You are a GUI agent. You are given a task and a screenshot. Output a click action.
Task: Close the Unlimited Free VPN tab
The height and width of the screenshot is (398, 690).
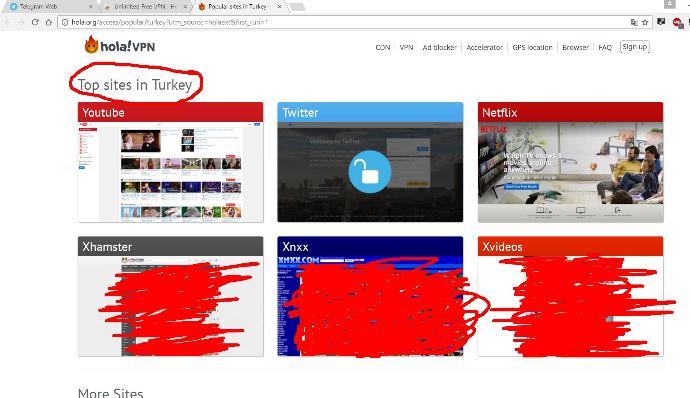tap(185, 7)
